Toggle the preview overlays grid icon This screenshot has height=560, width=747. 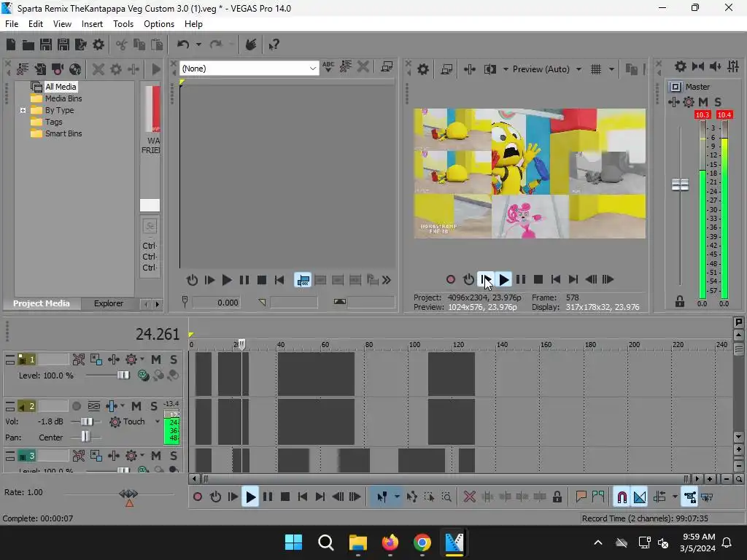click(x=596, y=69)
